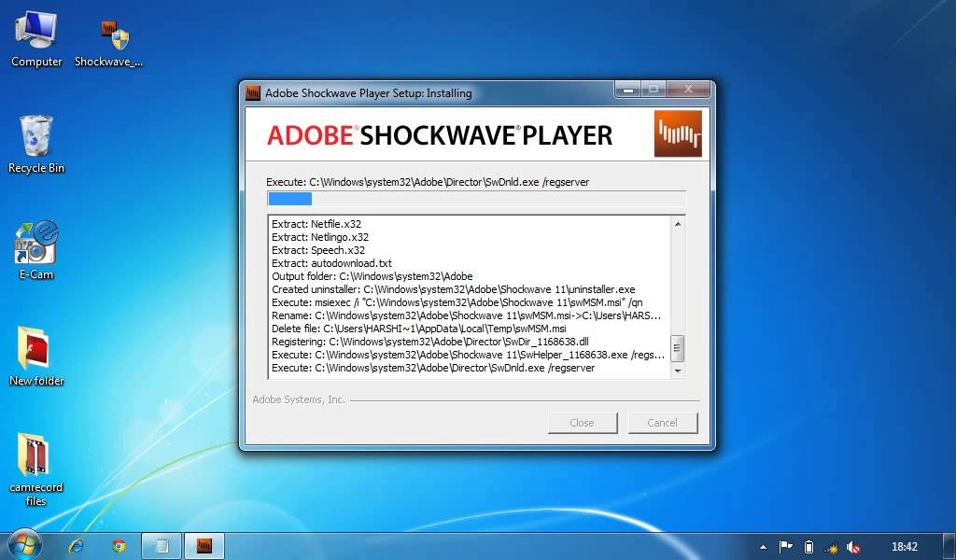The height and width of the screenshot is (560, 956).
Task: Select the 'Extract: Speech.x32' log line
Action: [x=318, y=250]
